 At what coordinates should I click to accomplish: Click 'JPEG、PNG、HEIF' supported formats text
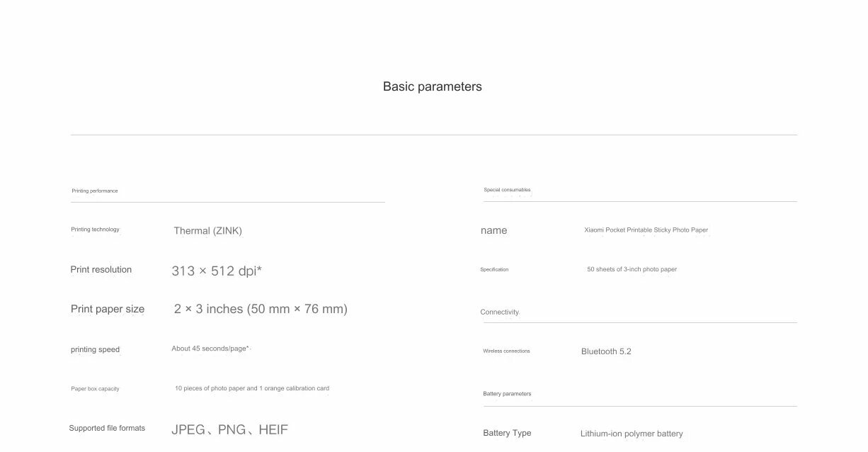[229, 429]
